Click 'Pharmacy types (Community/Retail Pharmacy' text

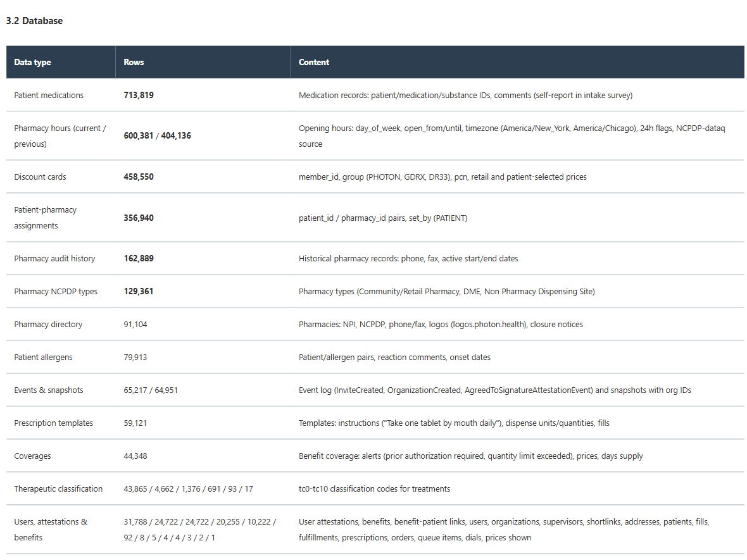447,292
